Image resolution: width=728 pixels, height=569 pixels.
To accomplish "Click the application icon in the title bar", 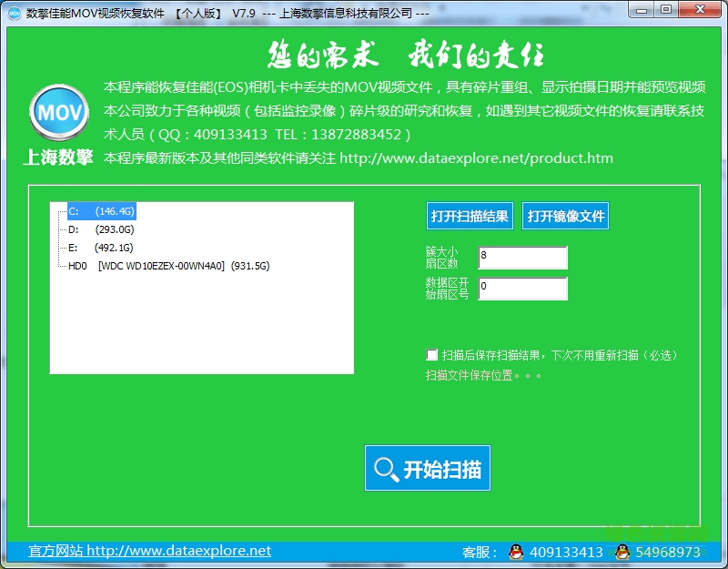I will pyautogui.click(x=13, y=12).
